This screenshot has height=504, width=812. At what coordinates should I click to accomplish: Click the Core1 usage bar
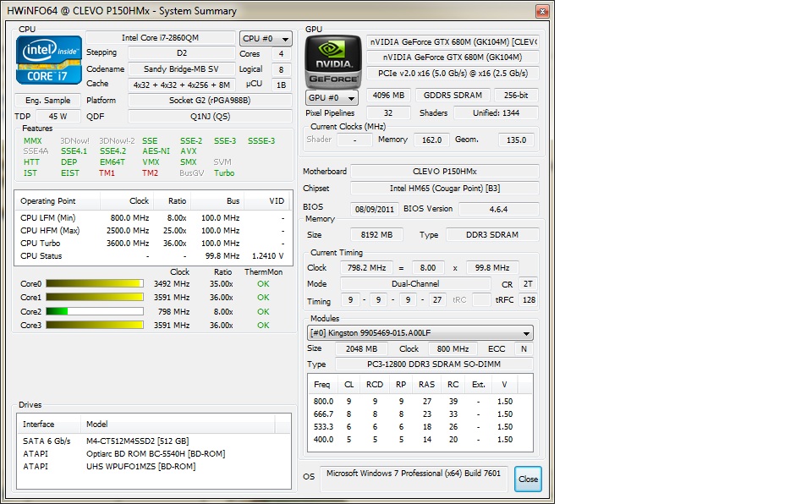[x=95, y=297]
